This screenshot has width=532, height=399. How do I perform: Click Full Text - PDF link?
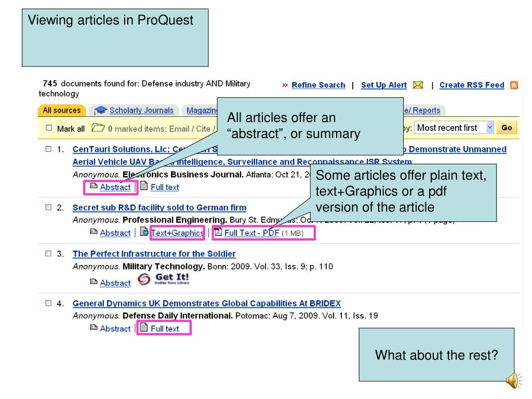click(x=252, y=233)
